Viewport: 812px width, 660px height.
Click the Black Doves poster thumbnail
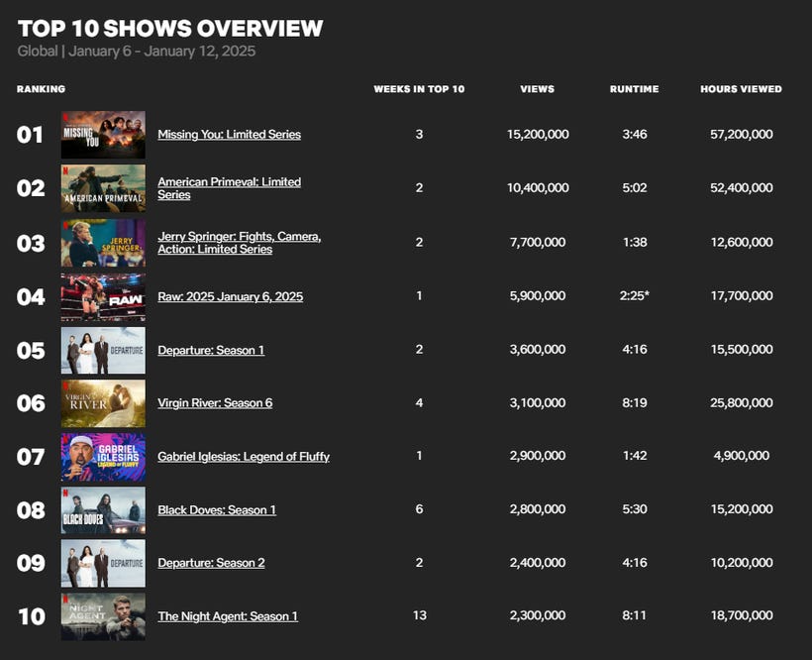(x=103, y=510)
